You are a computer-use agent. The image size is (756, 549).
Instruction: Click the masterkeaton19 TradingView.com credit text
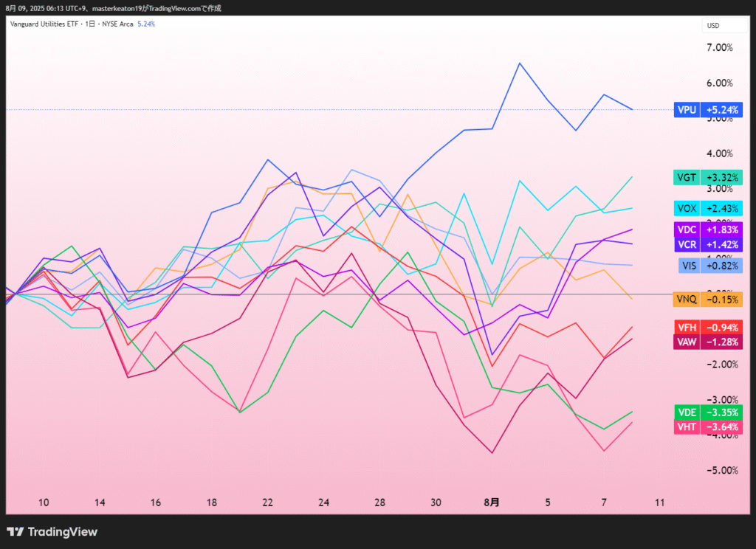click(x=157, y=8)
